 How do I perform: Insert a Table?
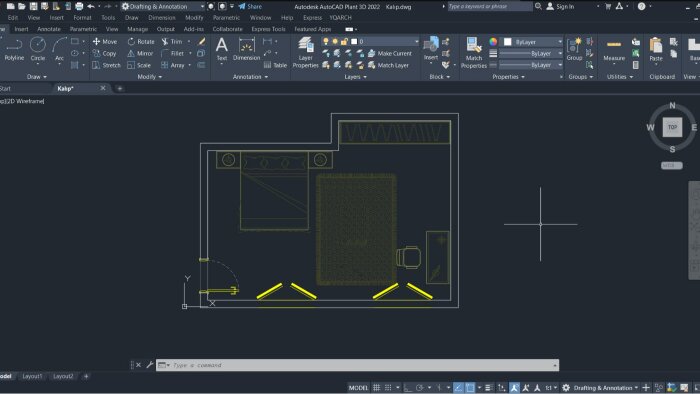(275, 65)
